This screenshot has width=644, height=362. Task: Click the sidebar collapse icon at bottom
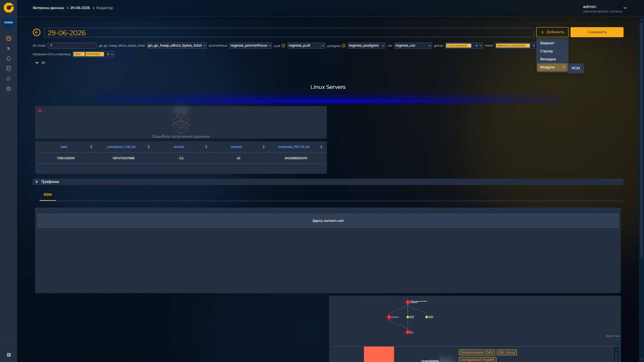point(9,355)
